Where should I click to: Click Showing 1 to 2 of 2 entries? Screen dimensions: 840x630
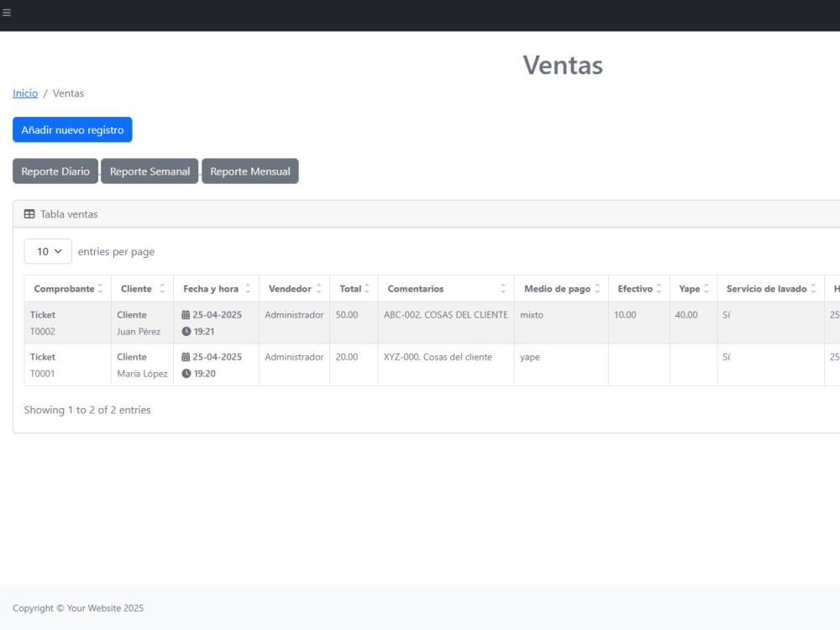tap(87, 410)
